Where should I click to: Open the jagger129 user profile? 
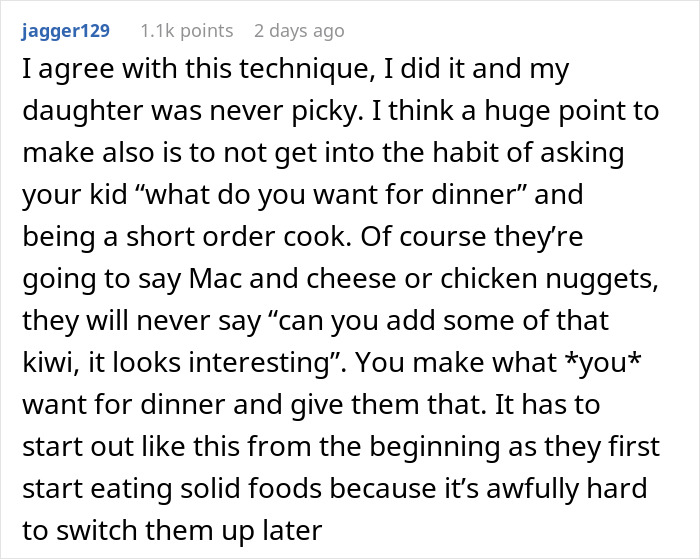click(x=66, y=31)
